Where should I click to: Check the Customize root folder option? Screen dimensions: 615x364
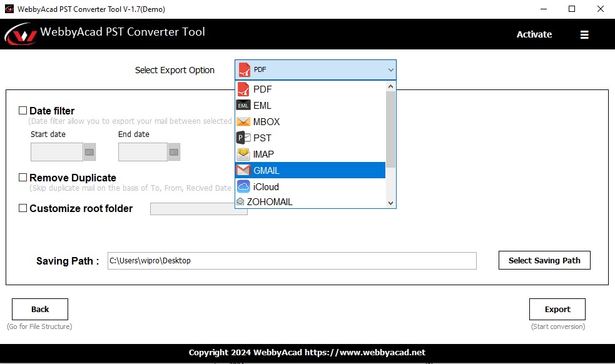tap(23, 208)
